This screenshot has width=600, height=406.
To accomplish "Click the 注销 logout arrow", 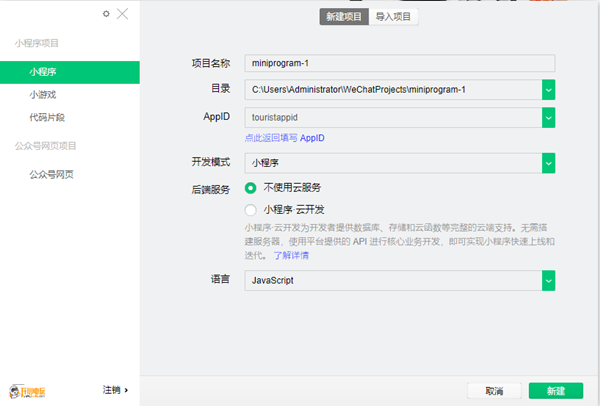I will point(115,389).
